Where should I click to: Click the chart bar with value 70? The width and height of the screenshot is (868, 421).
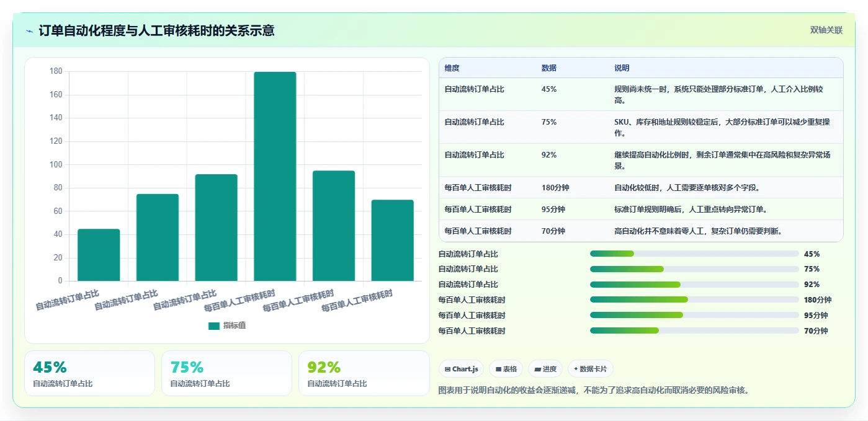click(392, 240)
